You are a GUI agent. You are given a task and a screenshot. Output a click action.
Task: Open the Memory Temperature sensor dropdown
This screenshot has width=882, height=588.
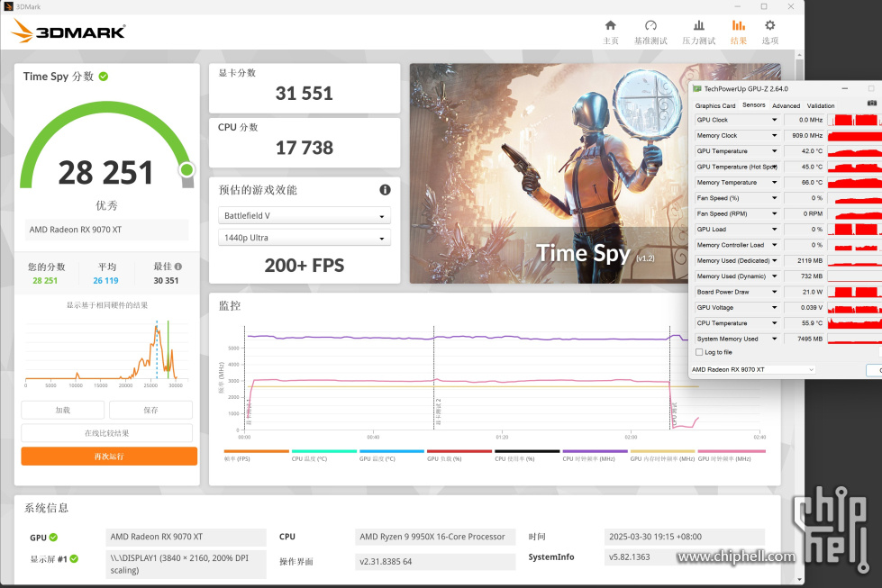click(775, 183)
